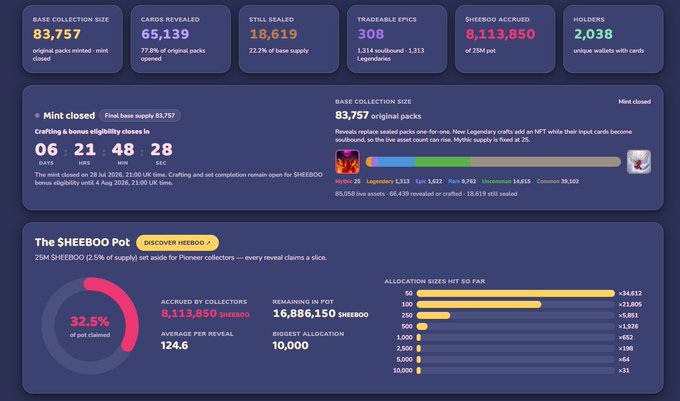
Task: Click the Mythic card thumbnail
Action: [x=347, y=162]
